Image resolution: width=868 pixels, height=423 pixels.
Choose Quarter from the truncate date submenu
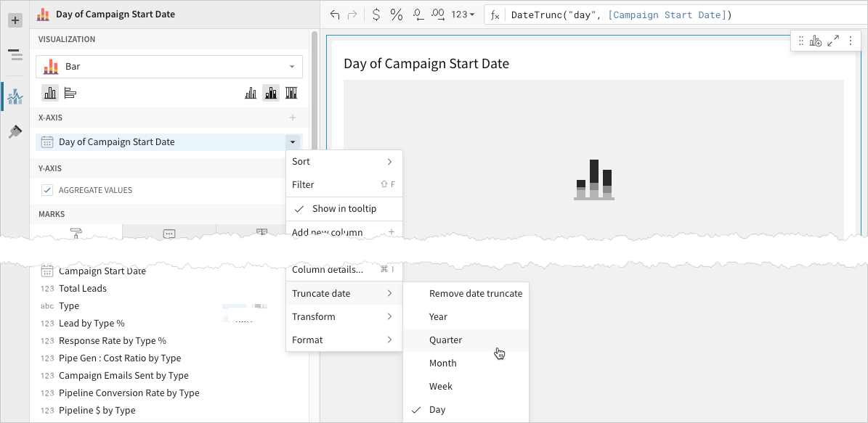pyautogui.click(x=445, y=340)
